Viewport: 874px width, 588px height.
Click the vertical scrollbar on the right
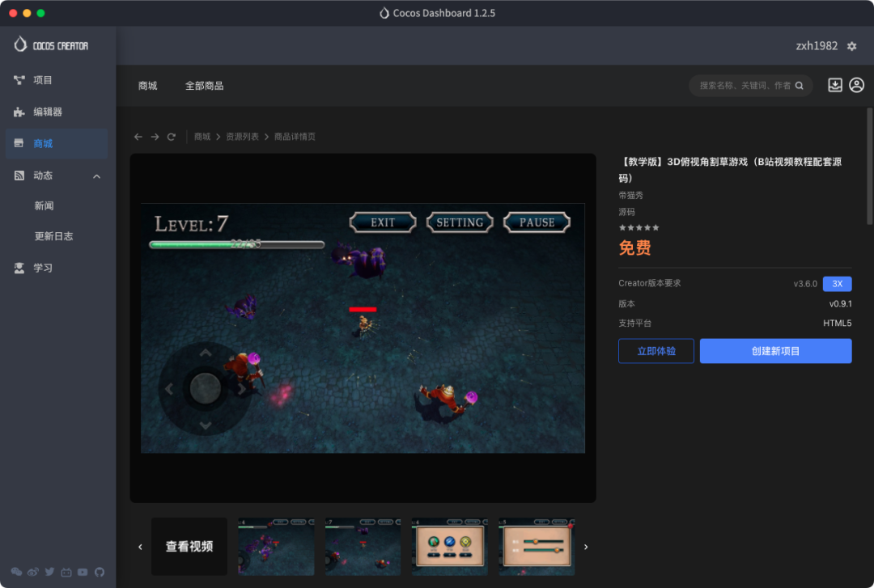(869, 166)
